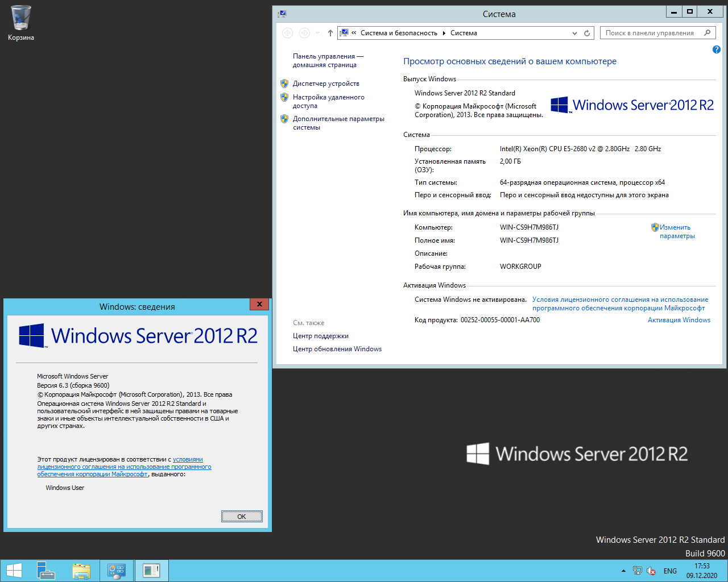Go back in System window
This screenshot has width=728, height=582.
coord(288,33)
